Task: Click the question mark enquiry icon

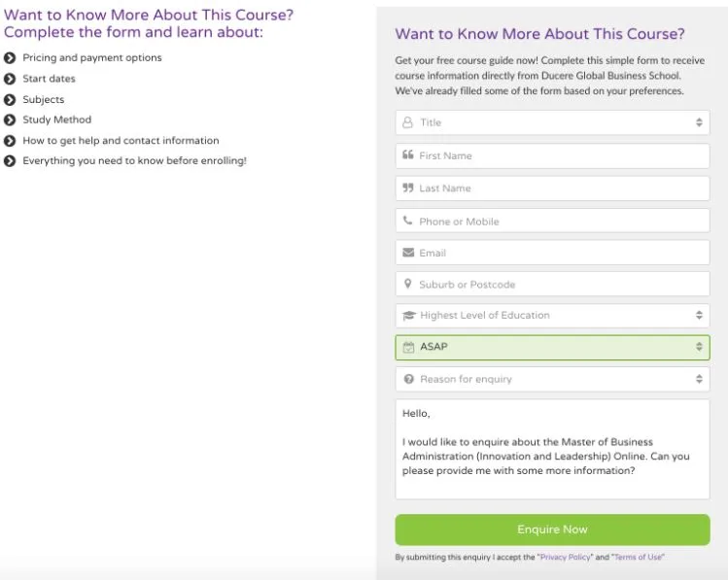Action: coord(408,379)
